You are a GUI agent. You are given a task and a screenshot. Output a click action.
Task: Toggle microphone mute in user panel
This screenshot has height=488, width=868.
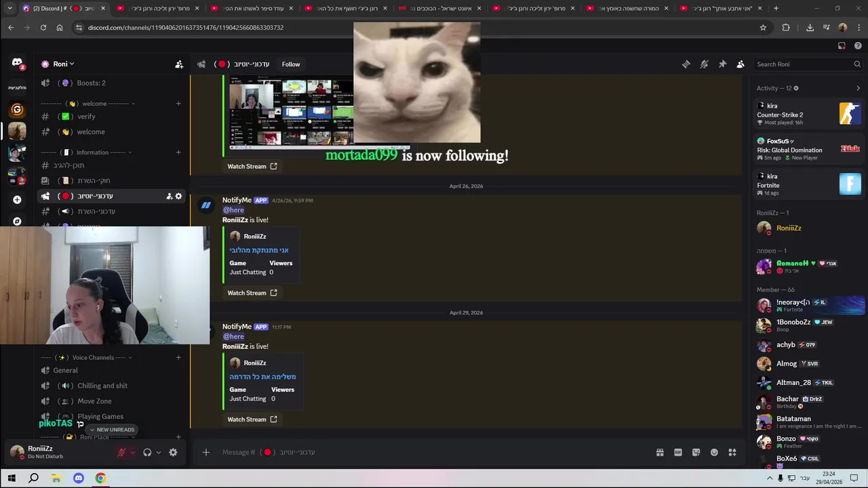click(122, 452)
